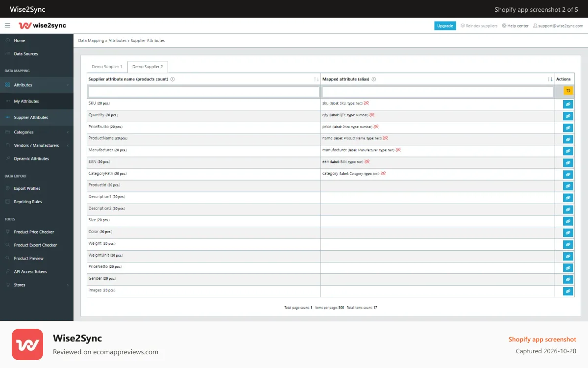Click link action for EAN row

tap(568, 162)
